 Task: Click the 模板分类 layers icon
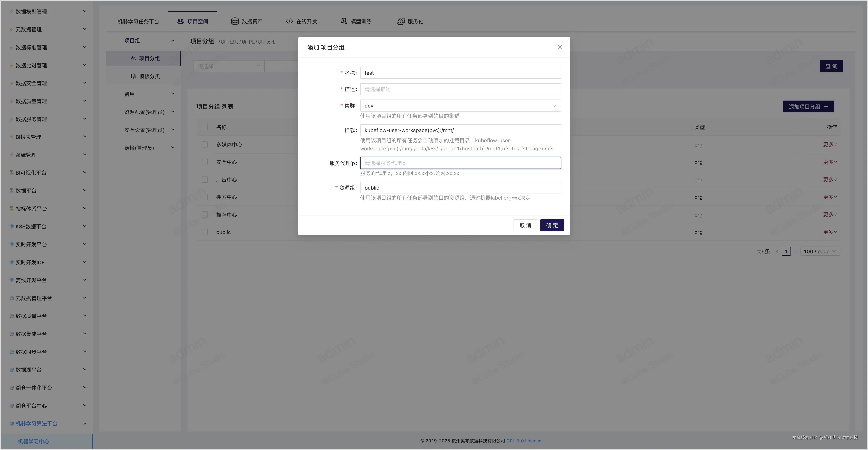[133, 76]
